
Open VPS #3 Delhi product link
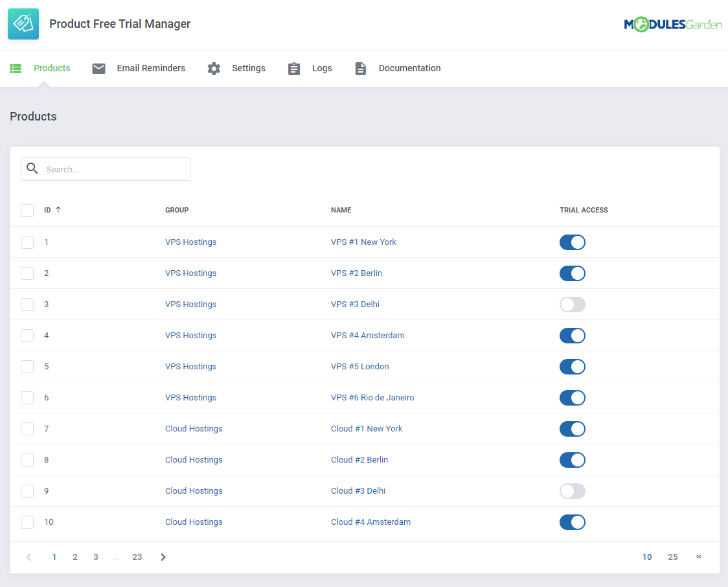pos(355,304)
